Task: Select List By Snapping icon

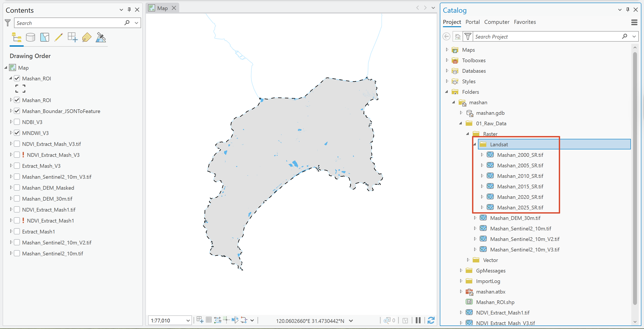Action: [x=73, y=37]
